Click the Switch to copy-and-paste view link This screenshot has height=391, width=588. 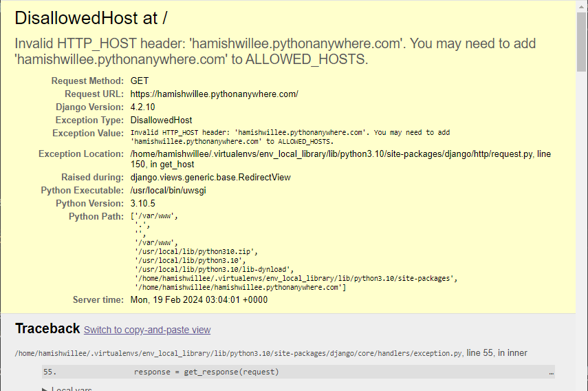147,330
